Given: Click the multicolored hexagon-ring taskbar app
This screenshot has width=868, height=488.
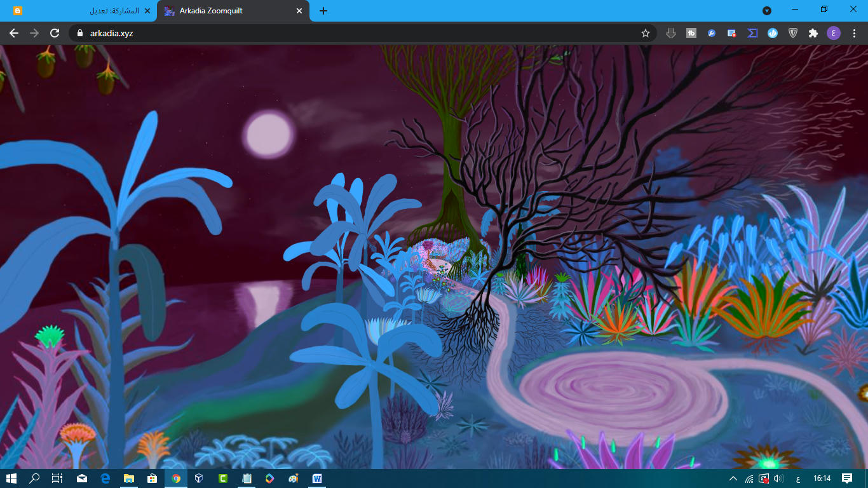Looking at the screenshot, I should [x=270, y=478].
